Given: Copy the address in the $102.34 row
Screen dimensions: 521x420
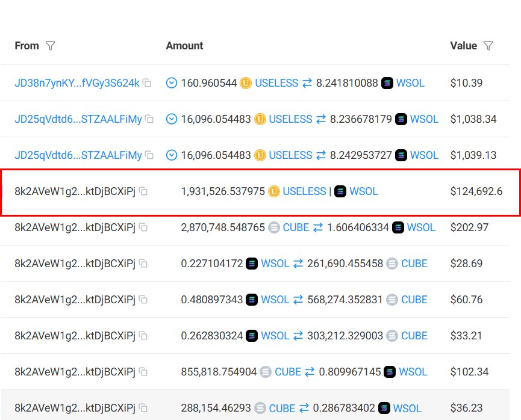Looking at the screenshot, I should (143, 372).
